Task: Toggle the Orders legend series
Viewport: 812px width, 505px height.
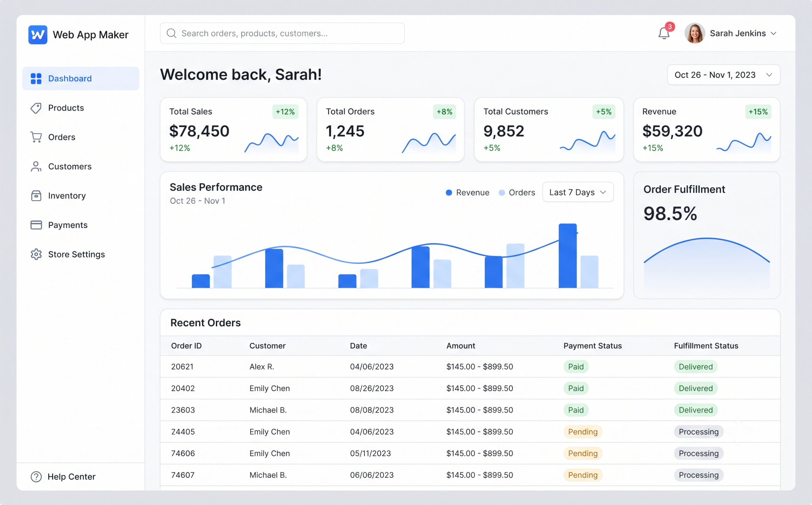Action: click(x=516, y=193)
